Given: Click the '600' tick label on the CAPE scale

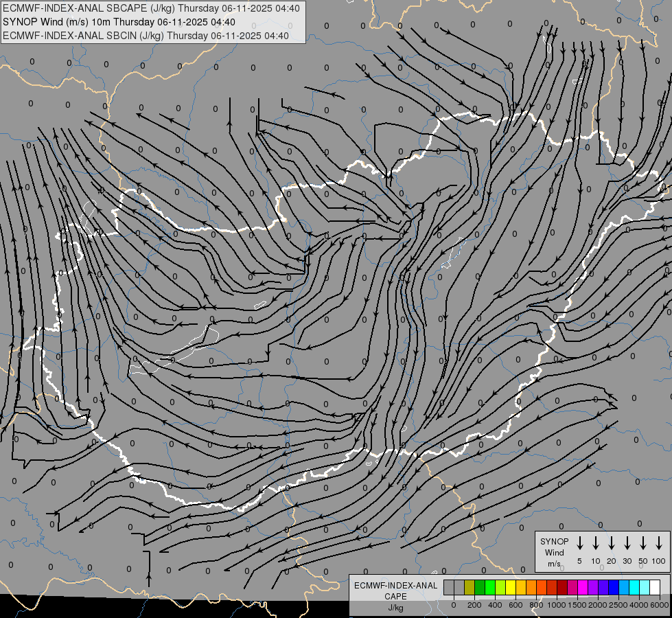Looking at the screenshot, I should click(515, 605).
